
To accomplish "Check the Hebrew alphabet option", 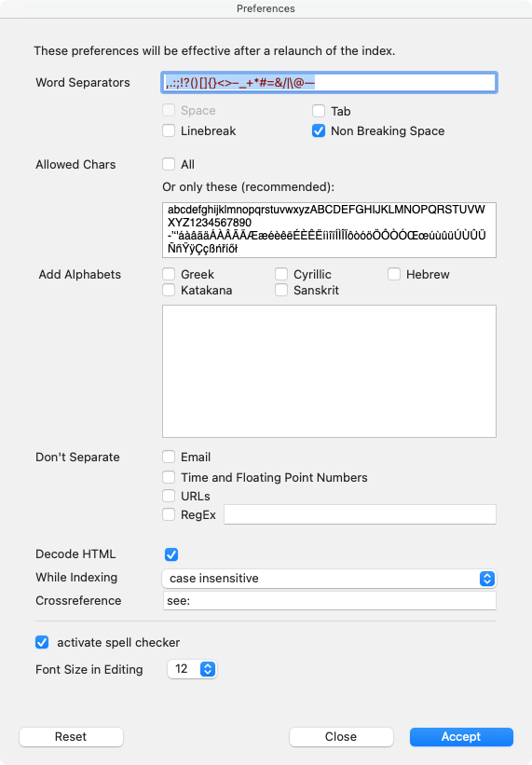I will (x=394, y=274).
